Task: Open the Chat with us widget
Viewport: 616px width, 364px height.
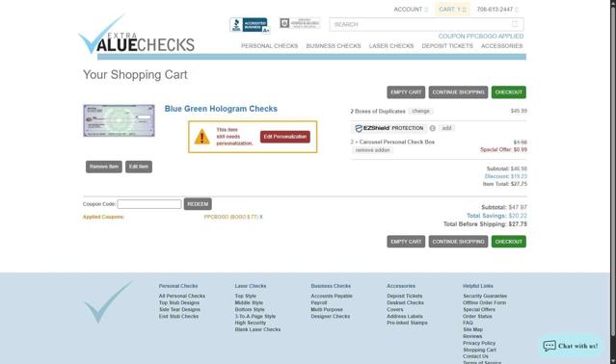Action: 571,346
